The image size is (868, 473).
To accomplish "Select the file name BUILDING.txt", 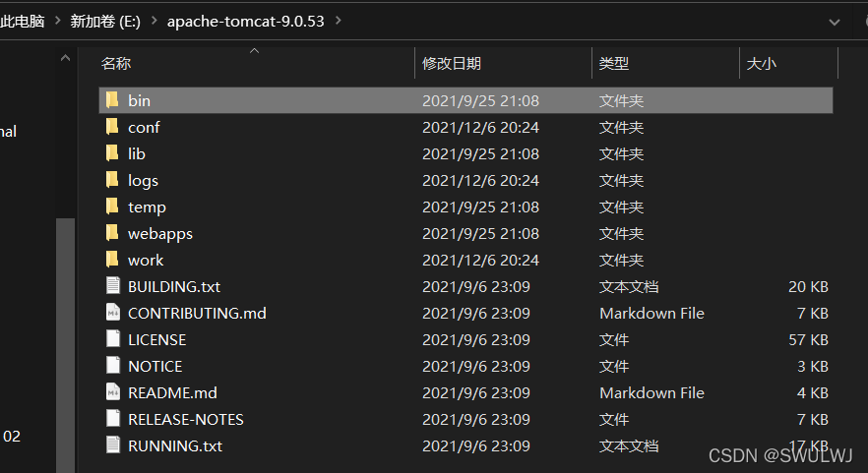I will 174,286.
